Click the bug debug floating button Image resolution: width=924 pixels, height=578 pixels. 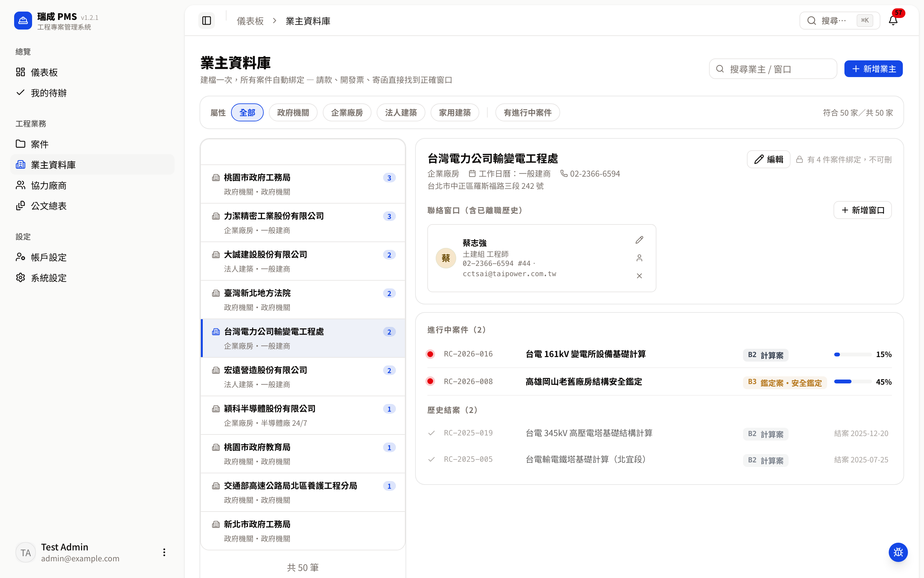pyautogui.click(x=898, y=552)
